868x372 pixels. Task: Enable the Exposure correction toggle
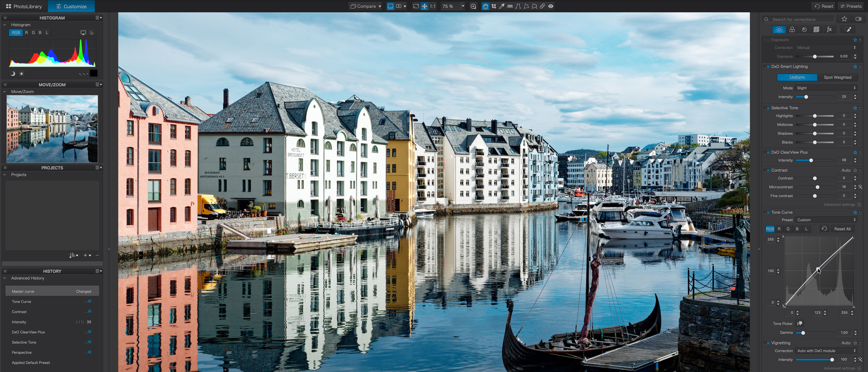(x=767, y=40)
